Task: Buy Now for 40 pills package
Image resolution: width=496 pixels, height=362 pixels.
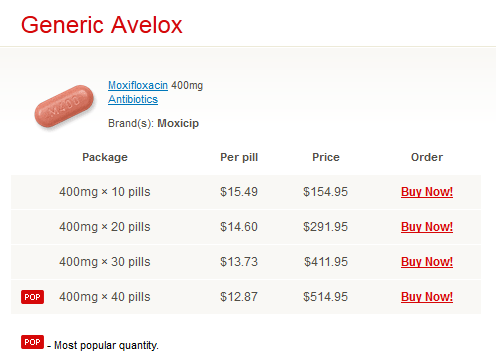Action: coord(427,297)
